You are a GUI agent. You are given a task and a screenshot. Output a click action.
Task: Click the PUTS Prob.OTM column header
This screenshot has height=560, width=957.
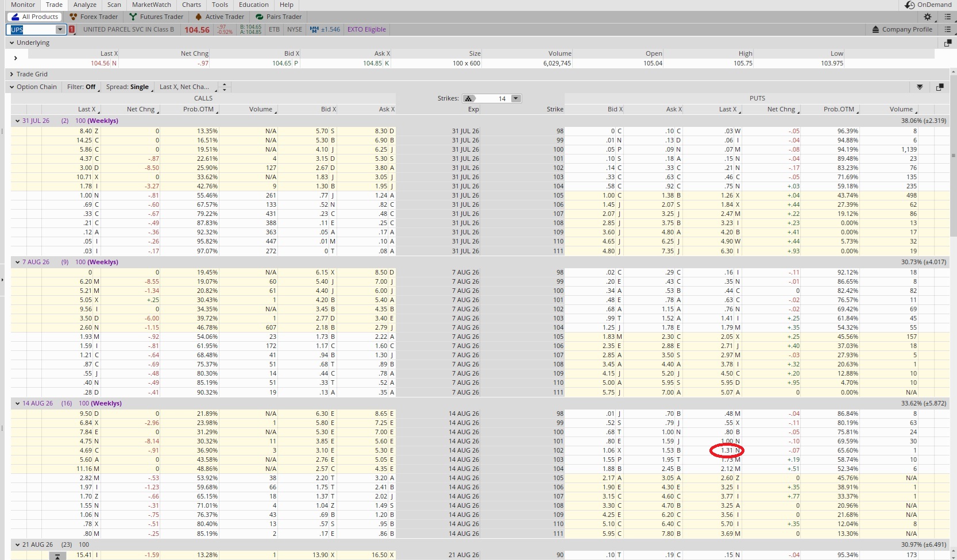click(x=839, y=109)
